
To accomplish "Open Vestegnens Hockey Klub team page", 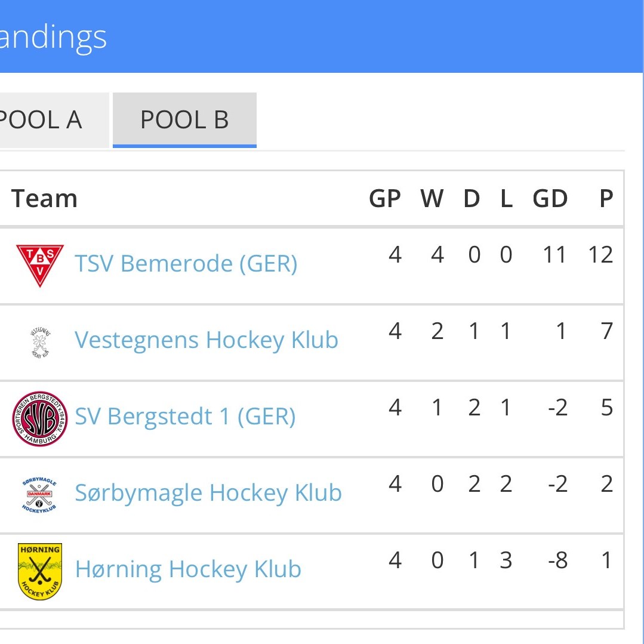I will coord(206,340).
